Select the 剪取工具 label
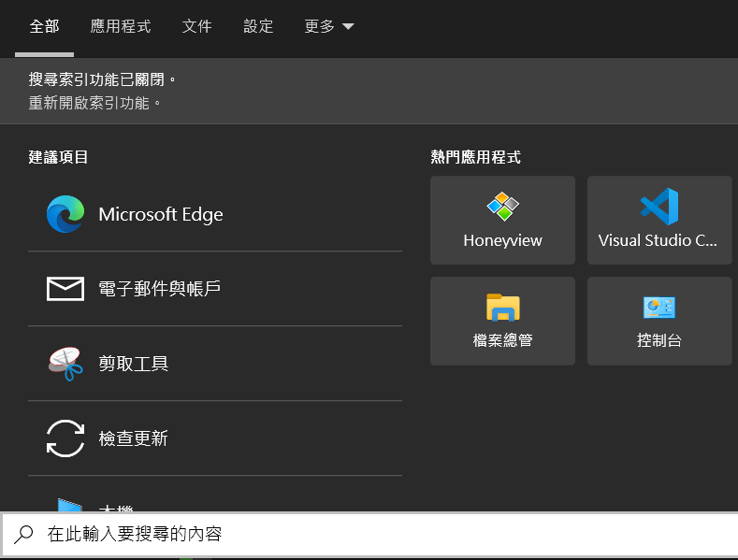 point(133,364)
